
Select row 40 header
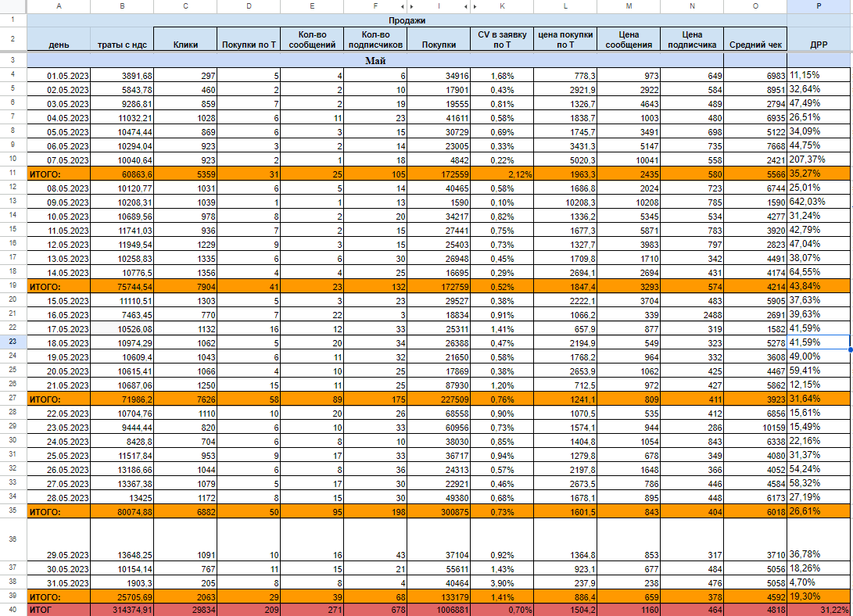[13, 610]
